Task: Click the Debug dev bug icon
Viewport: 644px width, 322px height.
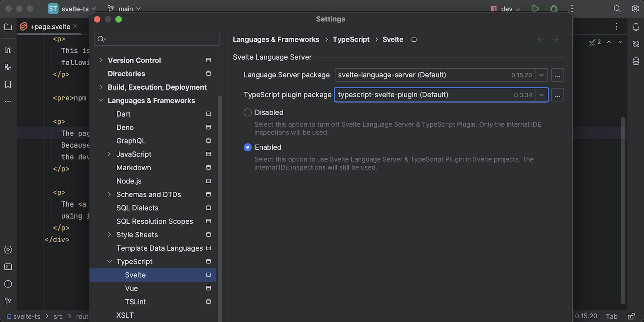Action: (554, 8)
